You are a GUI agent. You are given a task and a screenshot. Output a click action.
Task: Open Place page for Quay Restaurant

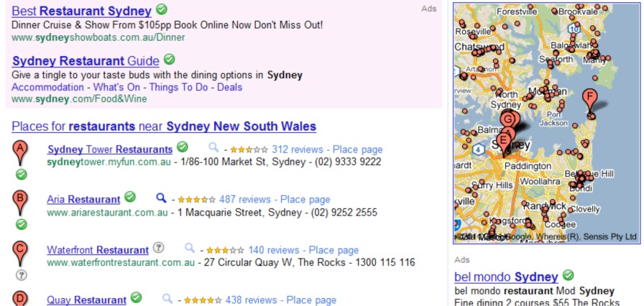(311, 300)
